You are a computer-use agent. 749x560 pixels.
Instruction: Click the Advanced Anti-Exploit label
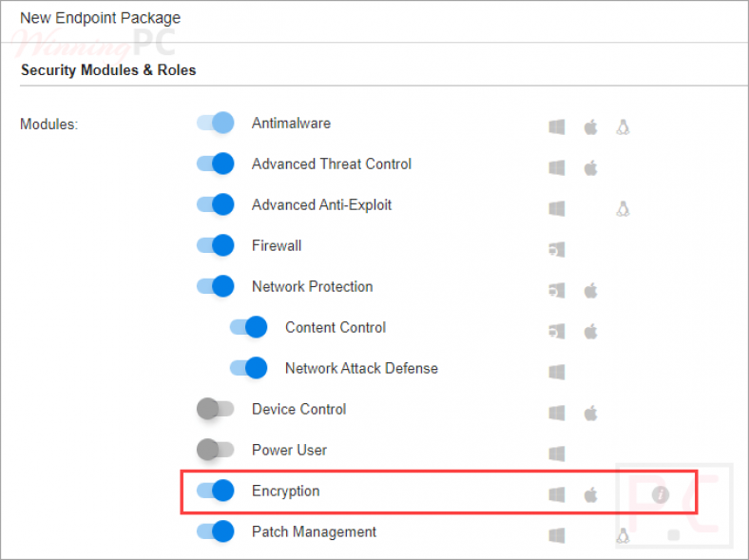pos(321,205)
